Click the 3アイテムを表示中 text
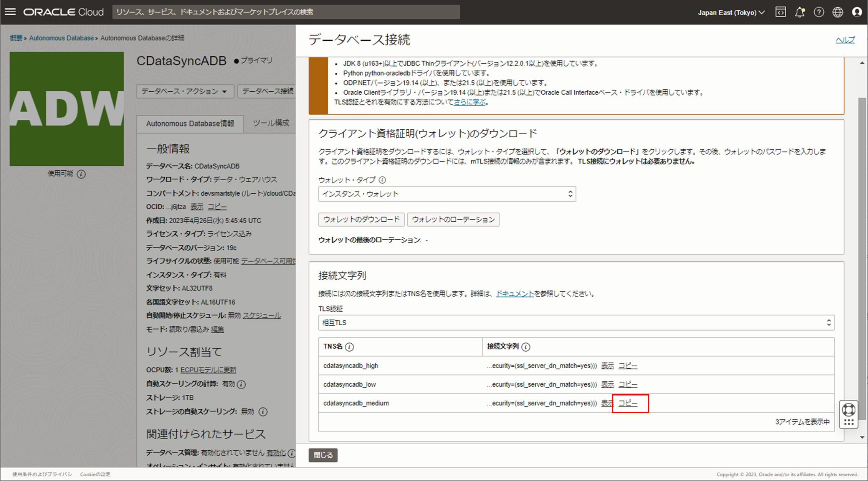The image size is (868, 481). pos(802,422)
